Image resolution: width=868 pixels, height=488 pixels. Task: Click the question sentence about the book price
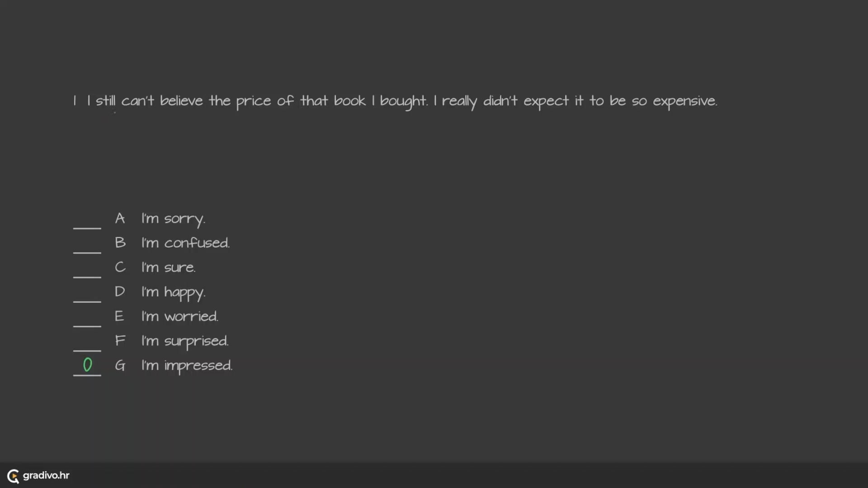[x=401, y=101]
